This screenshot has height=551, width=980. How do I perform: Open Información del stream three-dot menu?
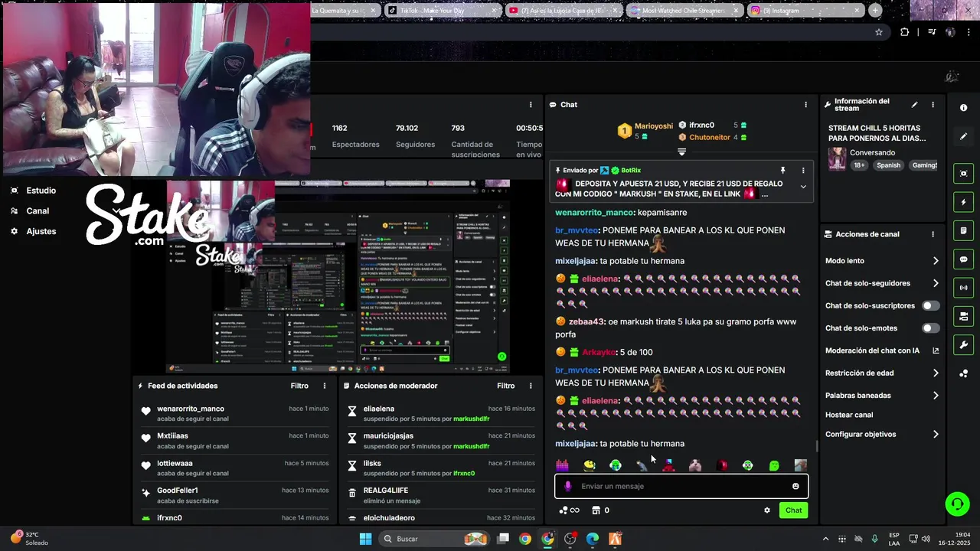933,105
